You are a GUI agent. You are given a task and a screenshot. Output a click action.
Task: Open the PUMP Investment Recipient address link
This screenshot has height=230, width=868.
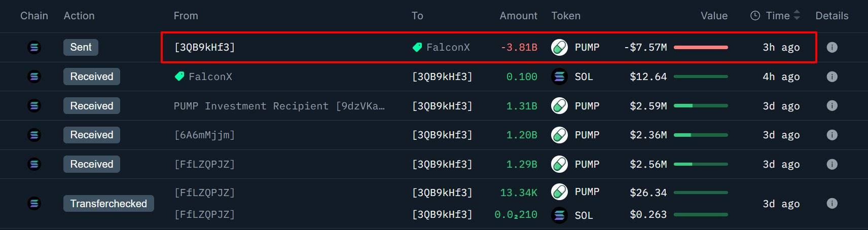279,106
